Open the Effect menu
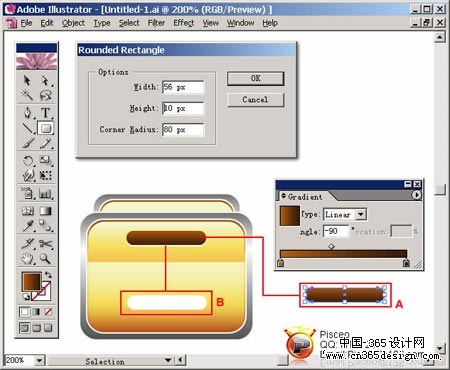Image resolution: width=450 pixels, height=370 pixels. pos(184,23)
